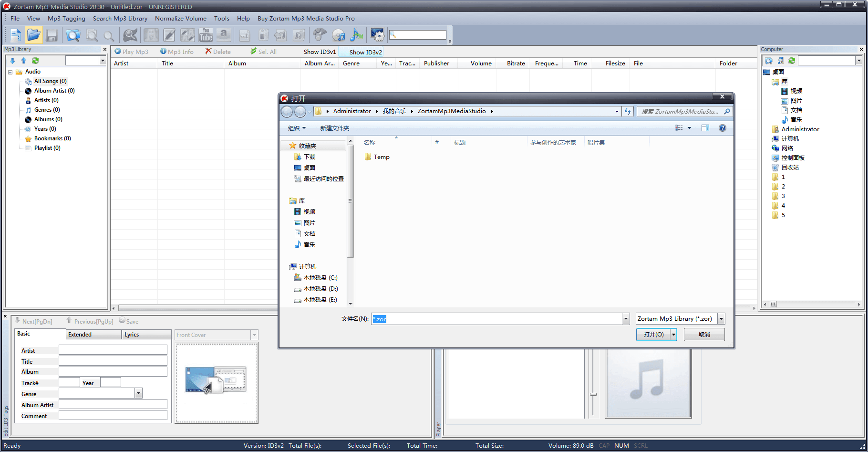Click the Publisher column header

(x=436, y=63)
